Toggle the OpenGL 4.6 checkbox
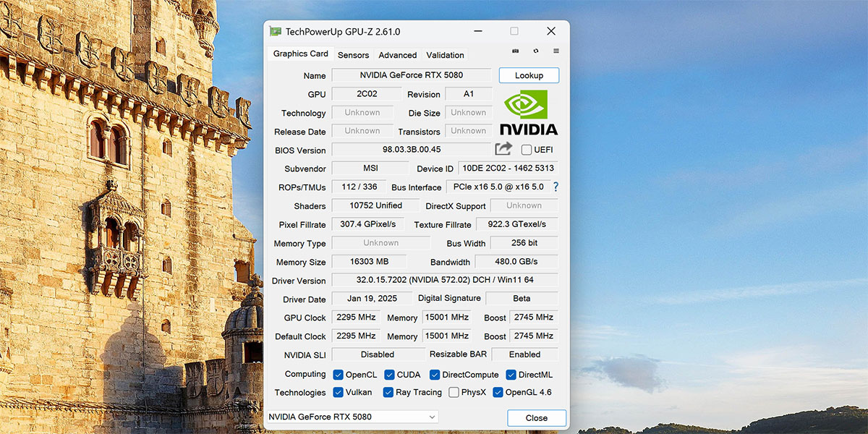 point(498,392)
